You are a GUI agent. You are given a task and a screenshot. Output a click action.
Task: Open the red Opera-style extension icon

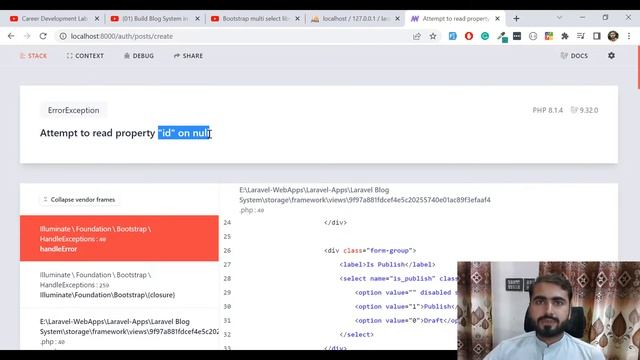(469, 36)
